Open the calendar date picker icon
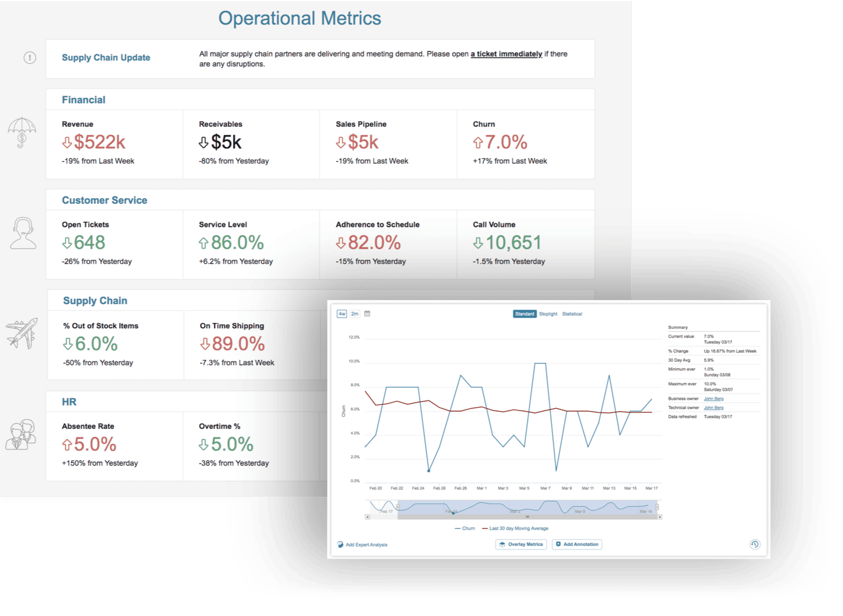This screenshot has height=616, width=843. click(367, 314)
